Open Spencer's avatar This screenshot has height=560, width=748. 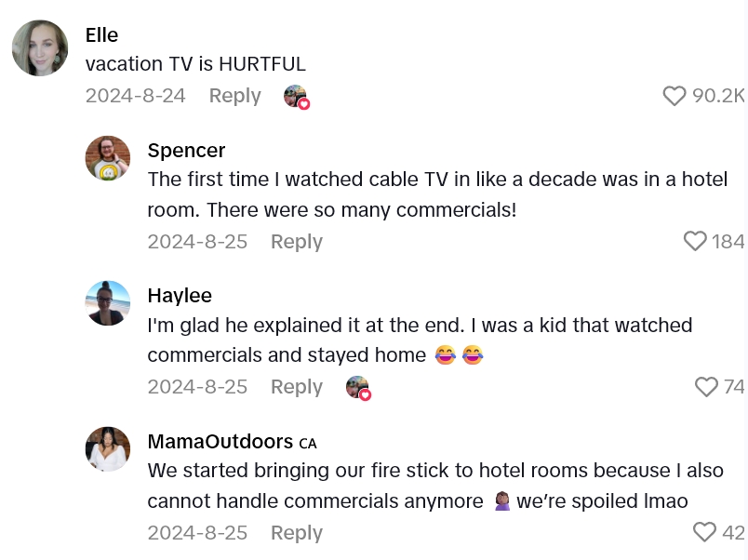(x=108, y=158)
